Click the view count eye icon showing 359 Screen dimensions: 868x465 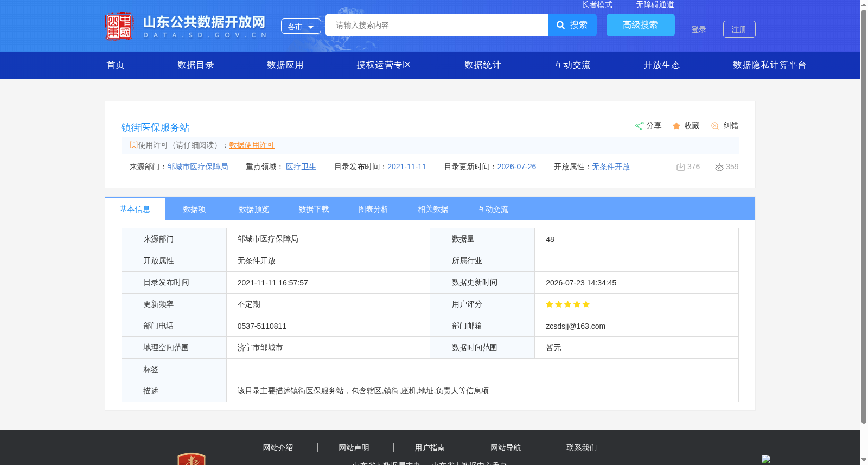[x=719, y=167]
